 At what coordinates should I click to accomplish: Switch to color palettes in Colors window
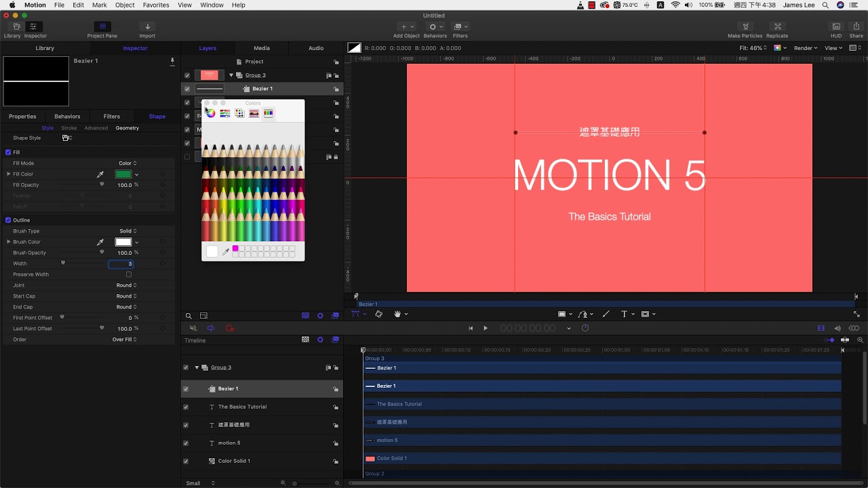point(239,113)
